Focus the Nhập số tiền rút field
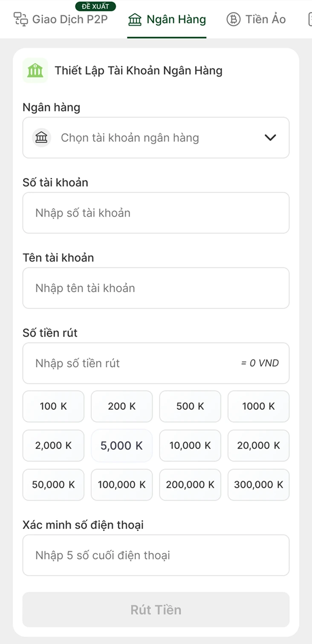The height and width of the screenshot is (644, 312). 156,363
